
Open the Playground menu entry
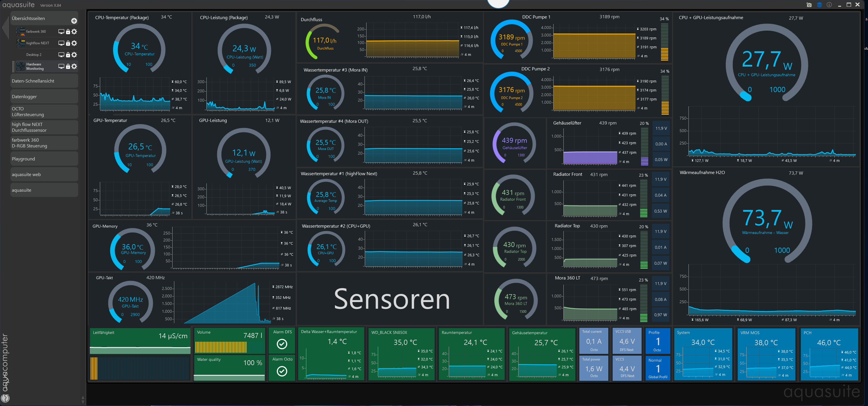click(44, 159)
